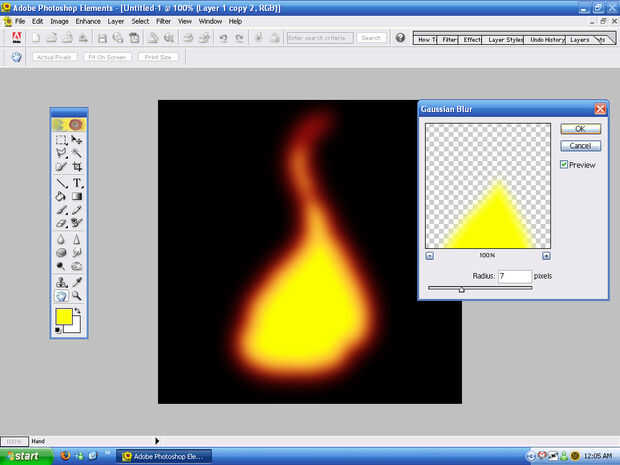
Task: Select the Type tool
Action: pyautogui.click(x=76, y=183)
